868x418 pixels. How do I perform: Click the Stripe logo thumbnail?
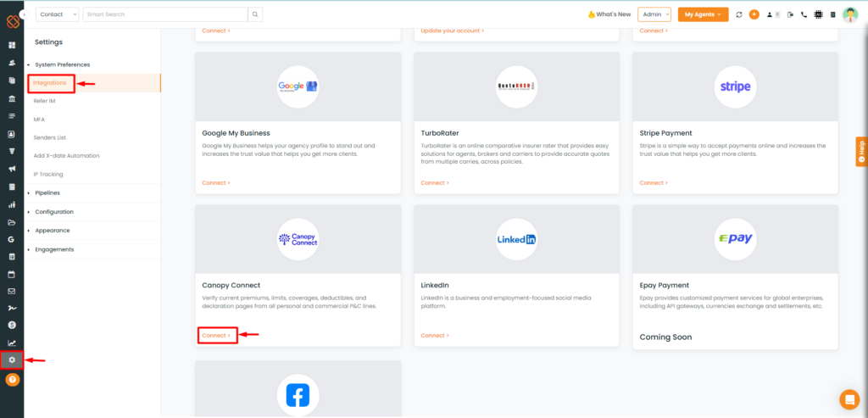(x=735, y=87)
